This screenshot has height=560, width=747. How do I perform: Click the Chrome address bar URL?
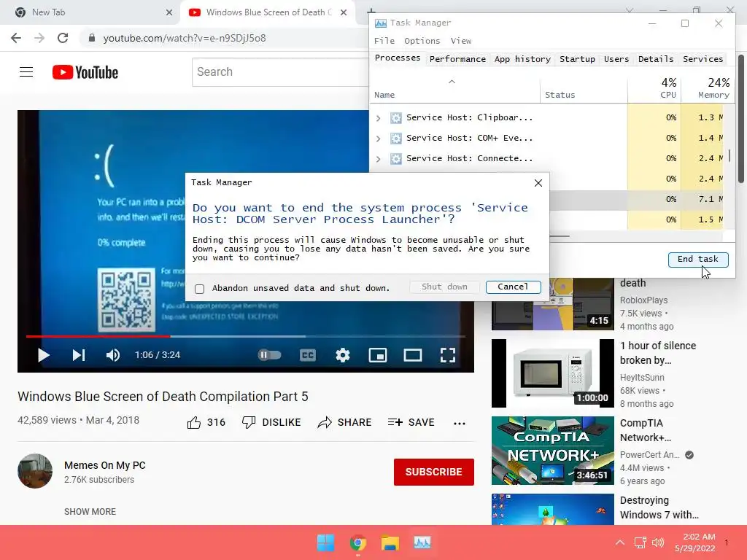point(185,38)
